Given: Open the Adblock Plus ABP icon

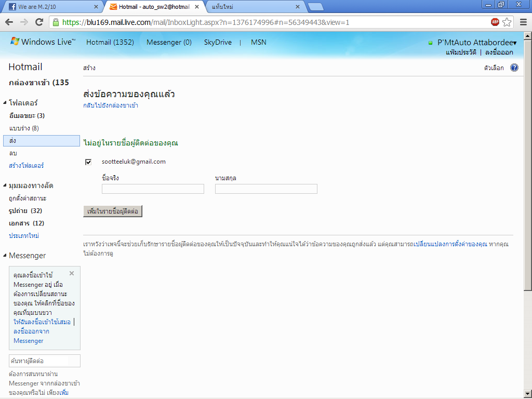Looking at the screenshot, I should pyautogui.click(x=495, y=22).
